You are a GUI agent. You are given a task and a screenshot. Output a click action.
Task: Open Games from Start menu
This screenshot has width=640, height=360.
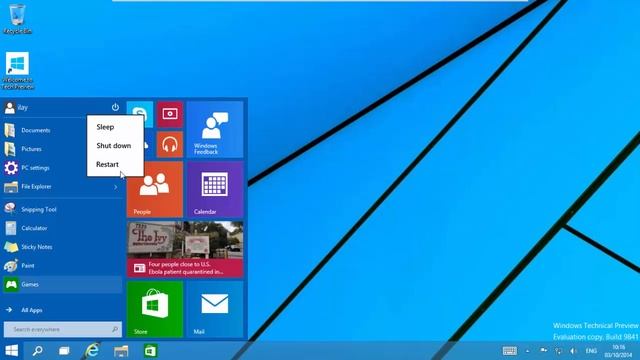pyautogui.click(x=62, y=284)
